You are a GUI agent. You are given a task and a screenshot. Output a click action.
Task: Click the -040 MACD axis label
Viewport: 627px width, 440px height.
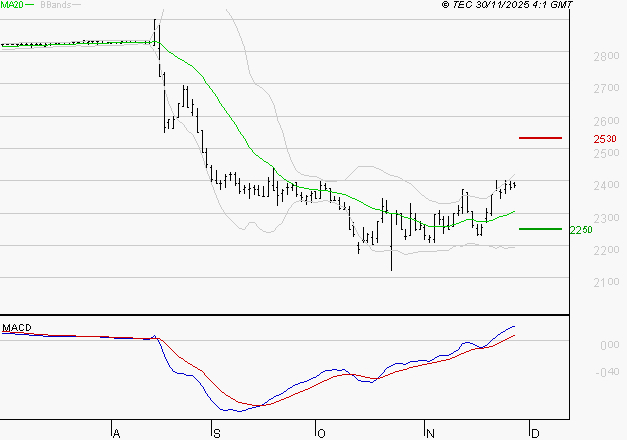click(608, 374)
